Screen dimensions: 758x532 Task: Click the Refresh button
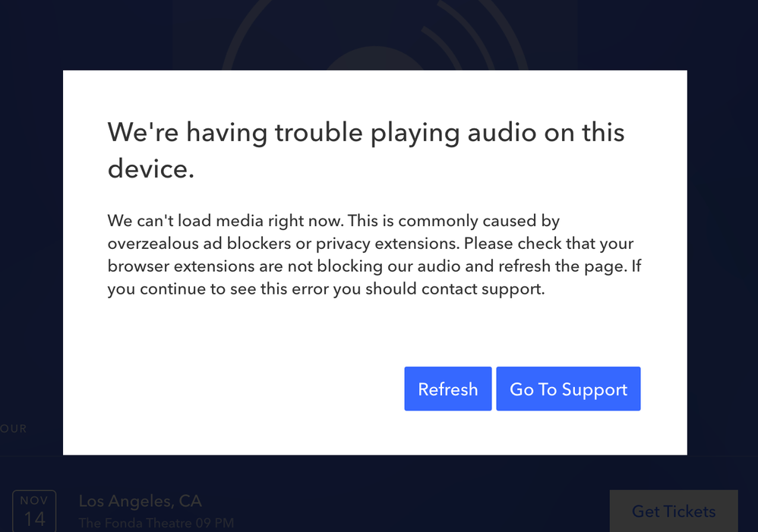tap(447, 389)
